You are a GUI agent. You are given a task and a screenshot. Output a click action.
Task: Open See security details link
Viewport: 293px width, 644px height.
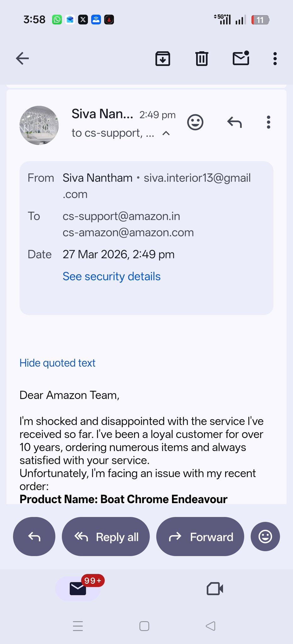point(112,276)
